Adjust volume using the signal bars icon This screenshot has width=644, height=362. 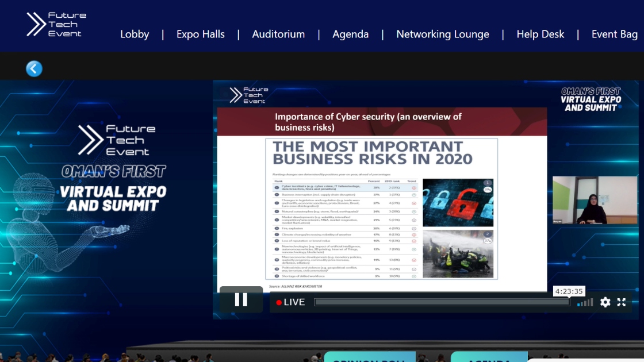click(x=585, y=302)
